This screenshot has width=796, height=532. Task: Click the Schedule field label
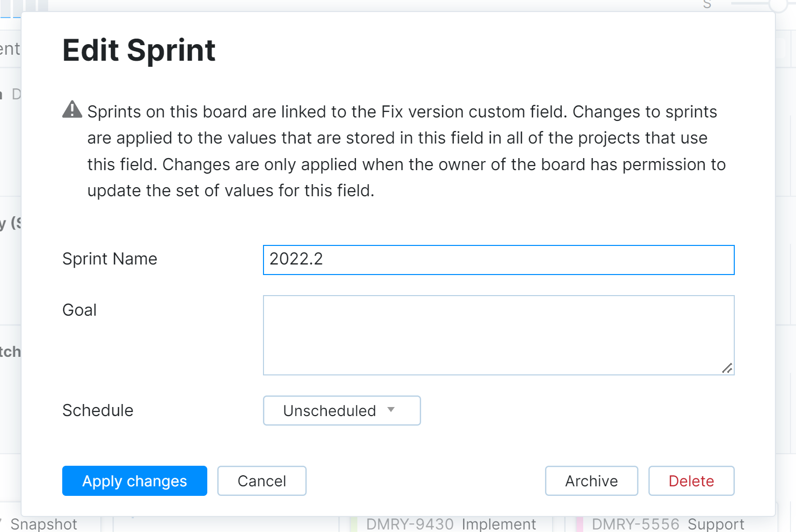pos(98,411)
